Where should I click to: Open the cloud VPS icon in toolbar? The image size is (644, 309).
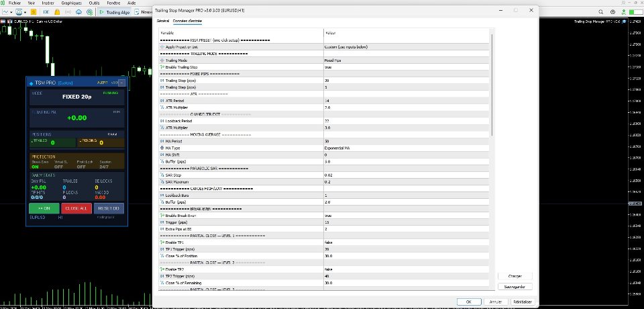coord(78,12)
